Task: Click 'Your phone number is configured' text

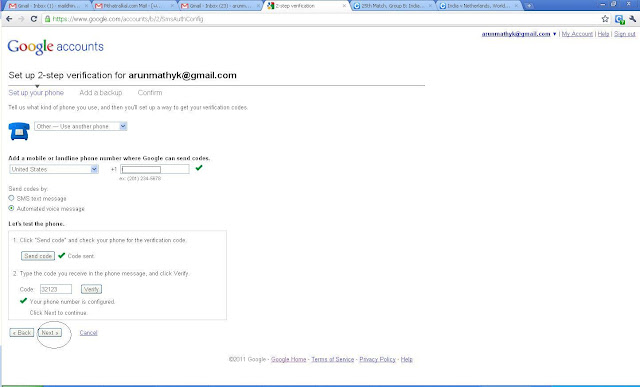Action: (x=72, y=302)
